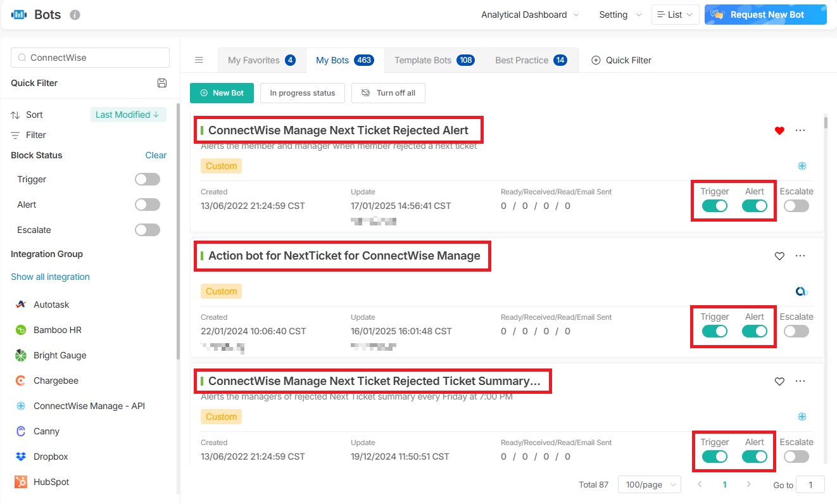Expand the 100/page size selector
837x504 pixels.
point(649,484)
